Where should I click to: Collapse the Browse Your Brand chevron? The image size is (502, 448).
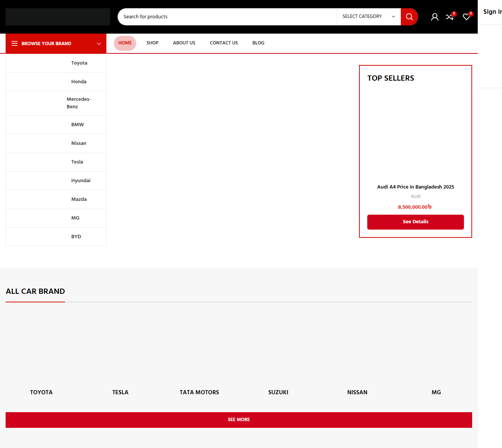coord(99,44)
